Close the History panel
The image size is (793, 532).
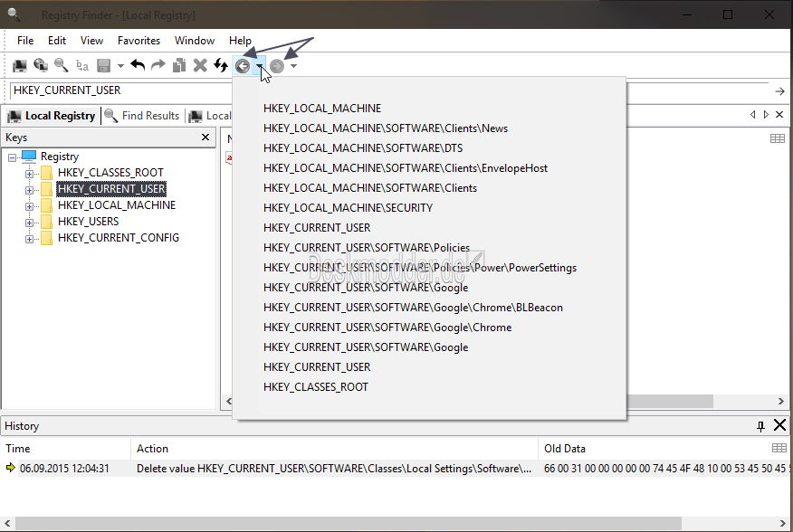click(x=779, y=425)
